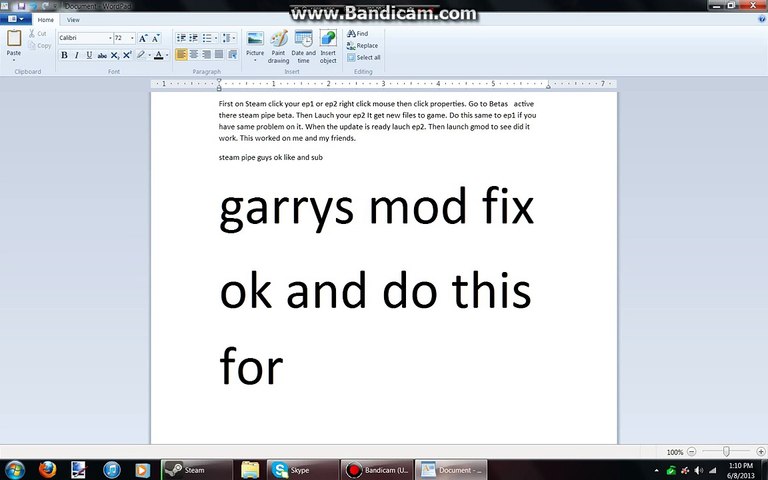Center the paragraph text

click(194, 54)
